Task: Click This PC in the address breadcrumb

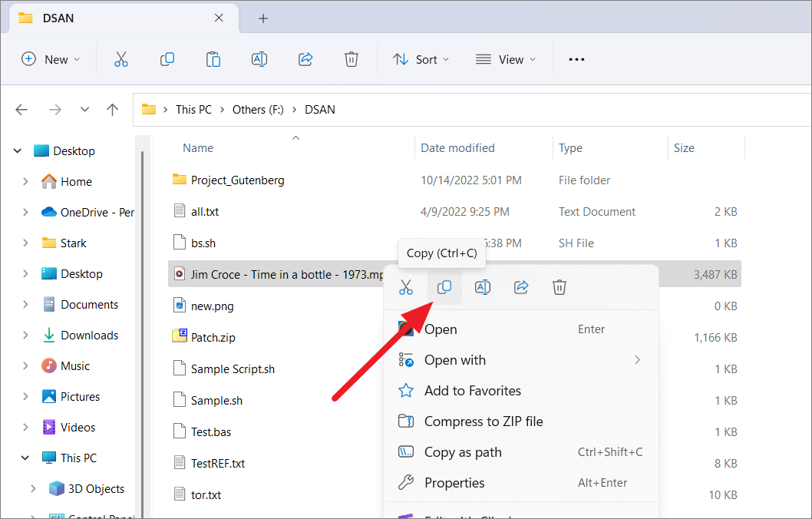Action: coord(193,110)
